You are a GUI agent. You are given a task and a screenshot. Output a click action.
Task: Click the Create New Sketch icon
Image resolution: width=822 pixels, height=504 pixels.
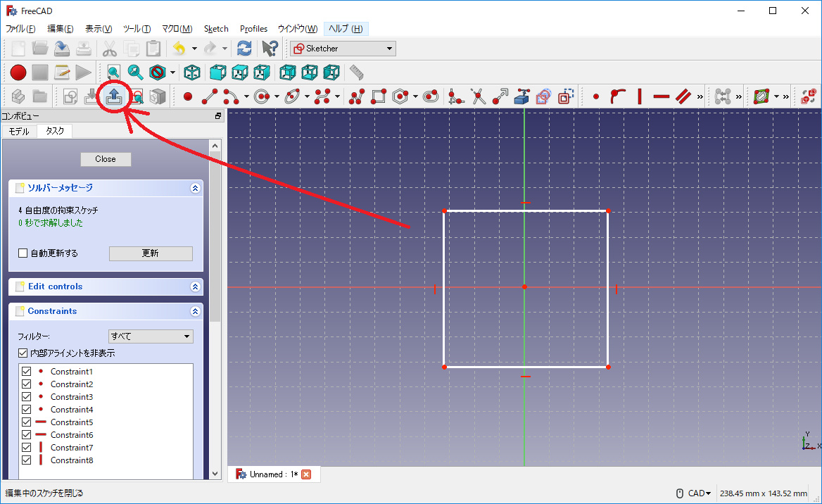[x=70, y=96]
